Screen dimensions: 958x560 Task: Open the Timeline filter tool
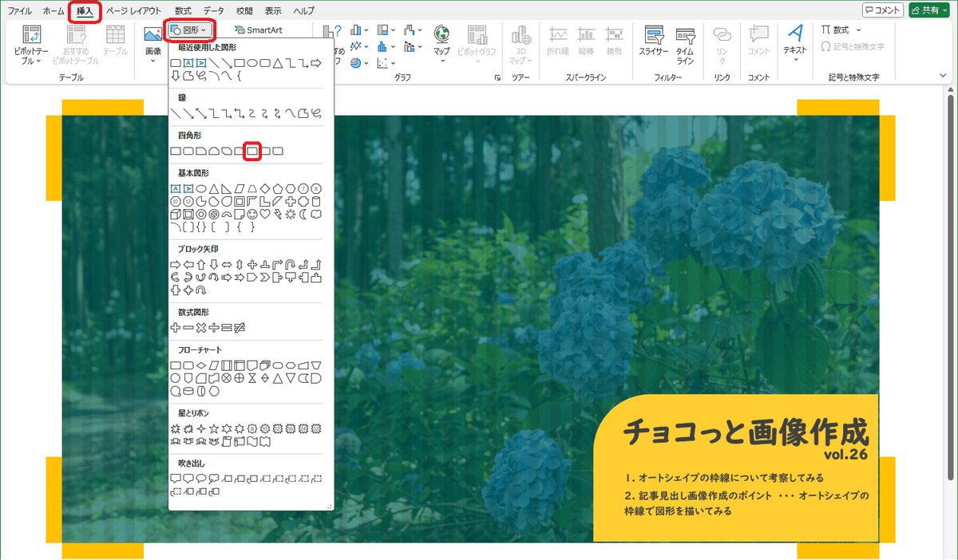(686, 45)
